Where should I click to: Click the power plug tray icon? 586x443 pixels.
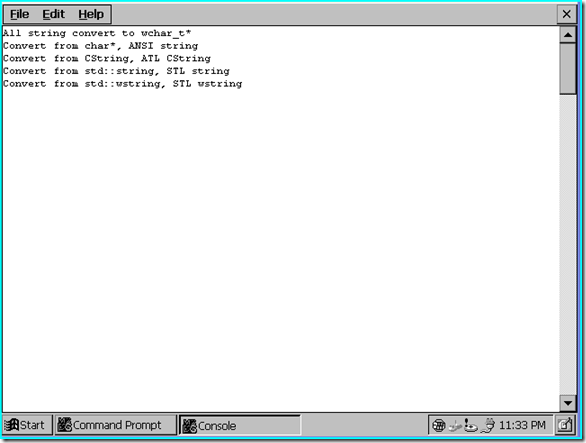[488, 425]
